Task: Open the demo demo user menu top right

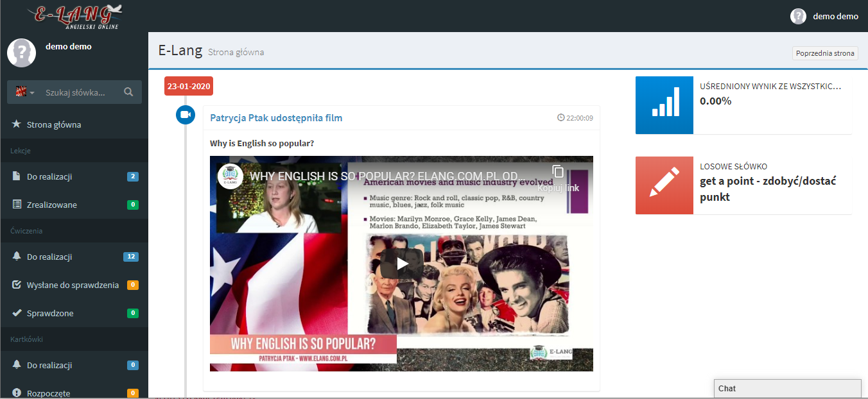Action: (824, 16)
